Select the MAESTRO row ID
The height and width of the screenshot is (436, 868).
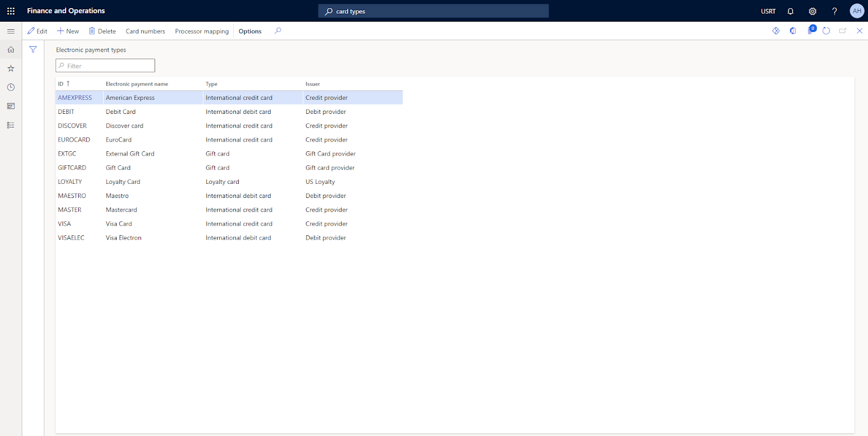click(72, 196)
